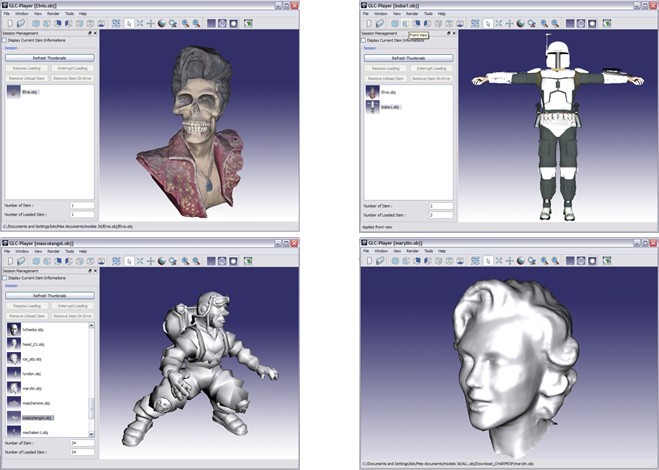Open the File menu in Elvis.obj window

[x=6, y=14]
